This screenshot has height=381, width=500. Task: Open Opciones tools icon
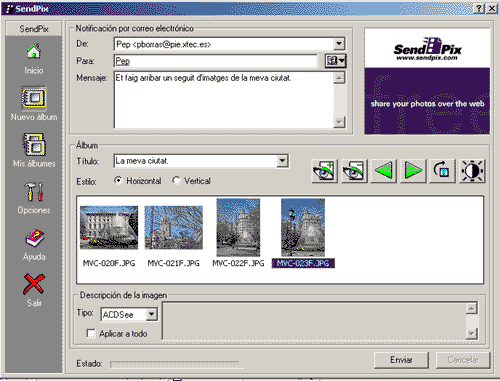[x=34, y=191]
